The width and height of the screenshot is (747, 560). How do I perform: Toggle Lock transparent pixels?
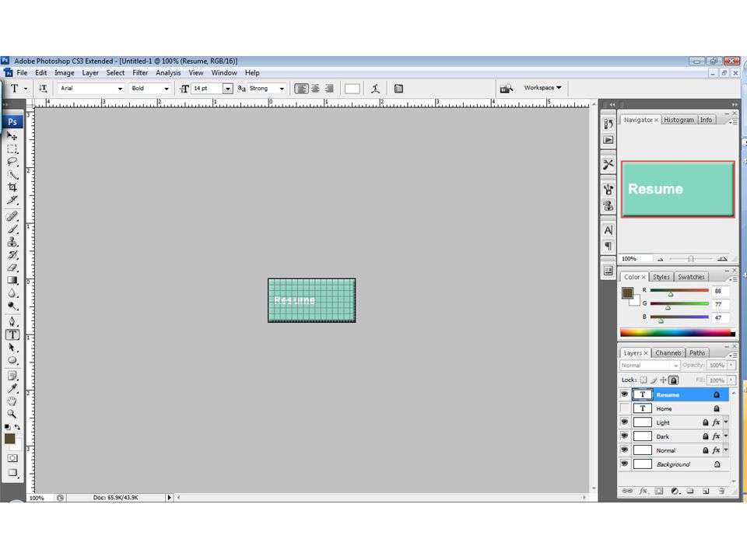click(644, 380)
